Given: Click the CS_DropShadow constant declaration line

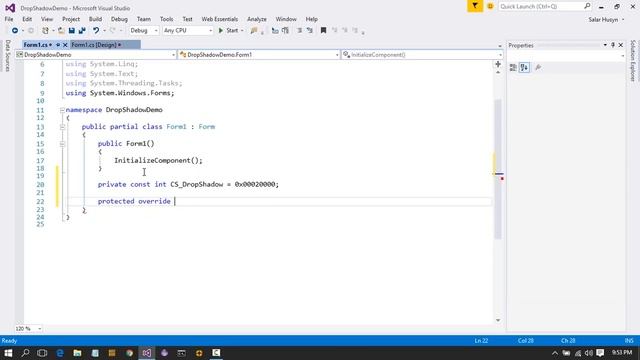Looking at the screenshot, I should (x=188, y=184).
